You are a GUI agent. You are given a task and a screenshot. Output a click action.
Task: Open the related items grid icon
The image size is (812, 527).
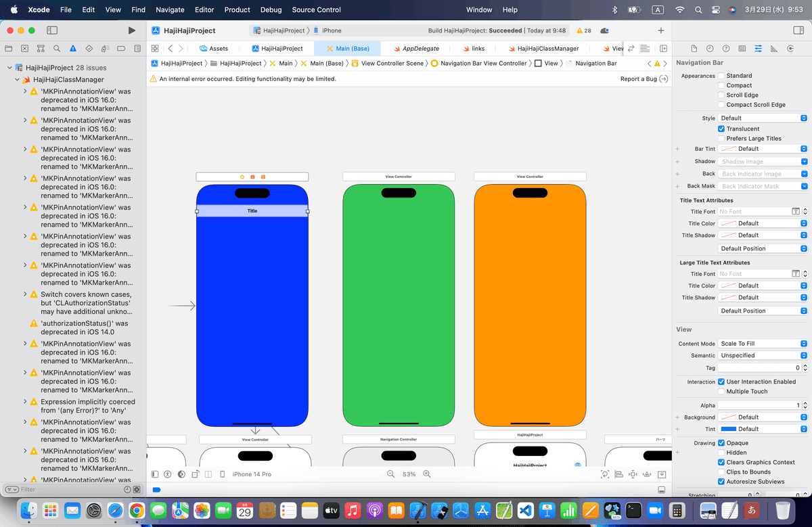click(x=155, y=49)
